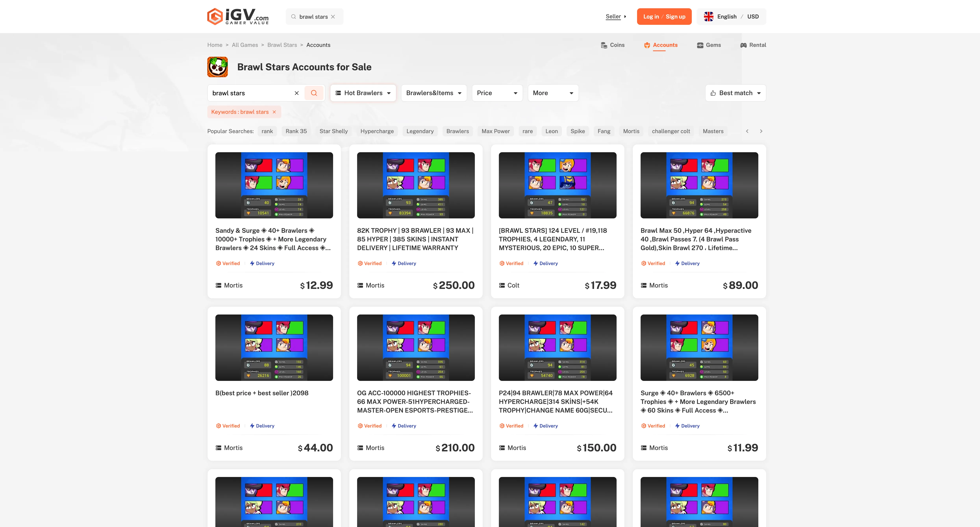Viewport: 980px width, 527px height.
Task: Remove the brawl stars keyword filter
Action: point(274,112)
